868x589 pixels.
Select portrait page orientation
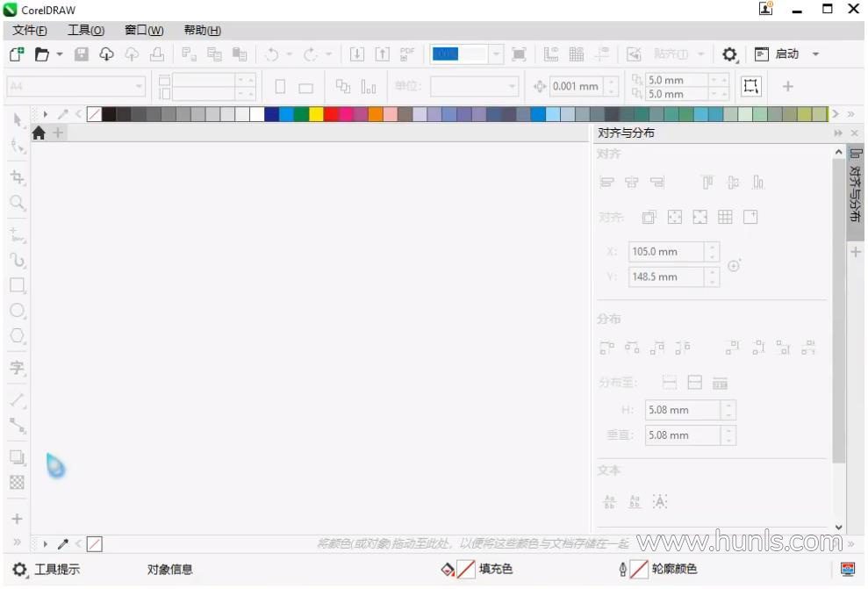[x=280, y=86]
